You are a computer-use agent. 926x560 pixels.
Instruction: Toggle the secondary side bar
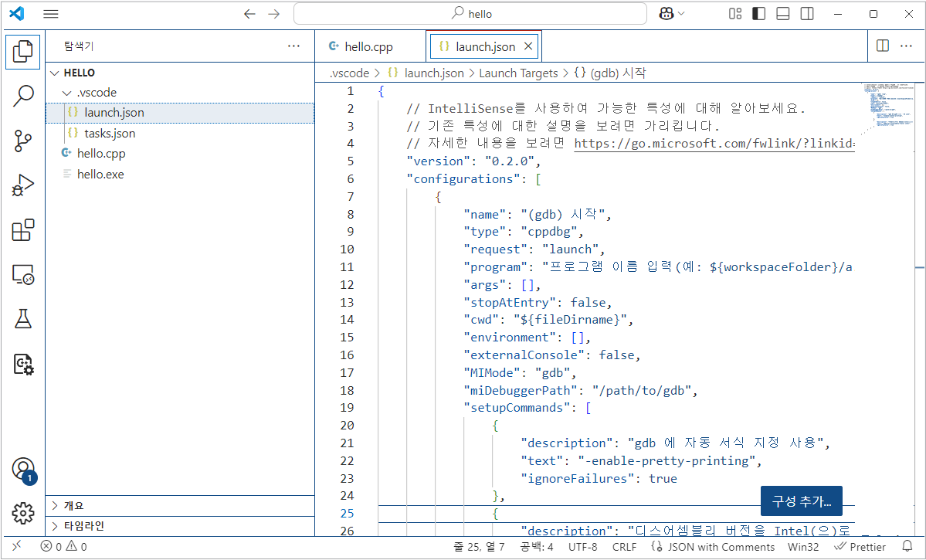807,14
